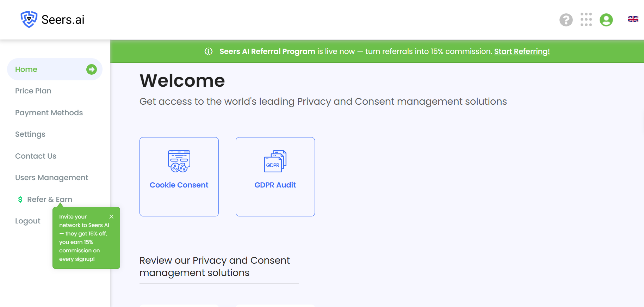644x307 pixels.
Task: Open Payment Methods page
Action: pyautogui.click(x=49, y=113)
